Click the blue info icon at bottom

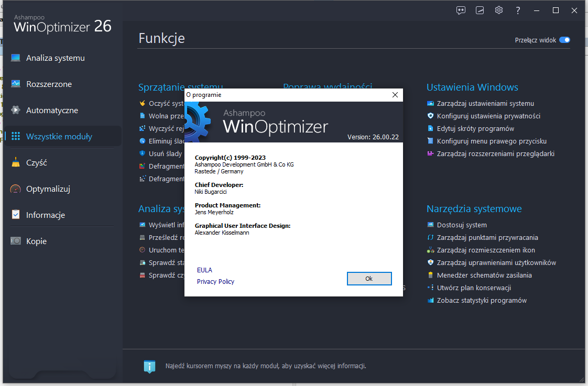tap(149, 366)
